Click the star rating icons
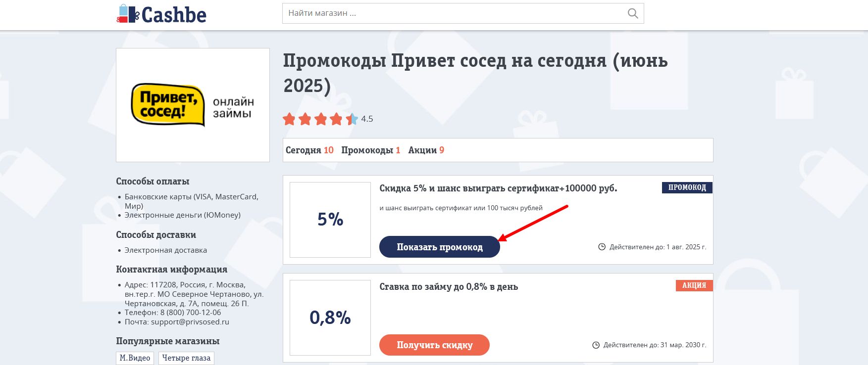 320,119
